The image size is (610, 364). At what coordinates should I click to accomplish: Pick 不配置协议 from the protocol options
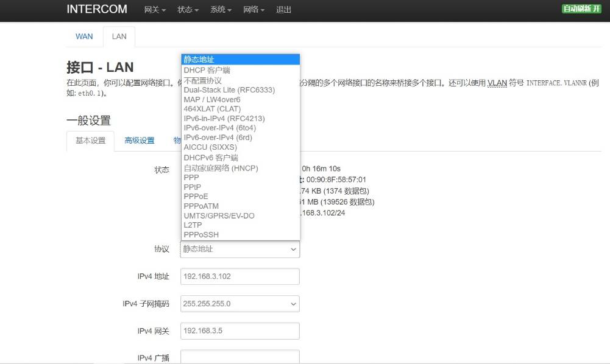click(x=203, y=80)
